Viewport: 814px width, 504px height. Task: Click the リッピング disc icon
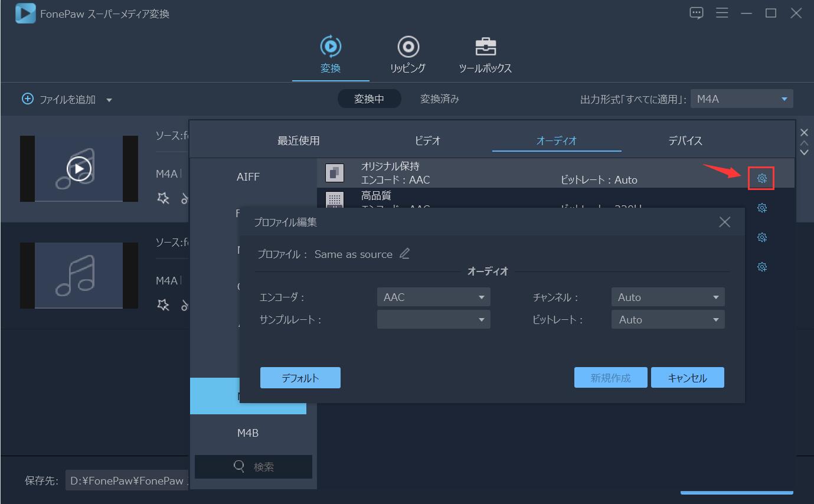(x=408, y=46)
